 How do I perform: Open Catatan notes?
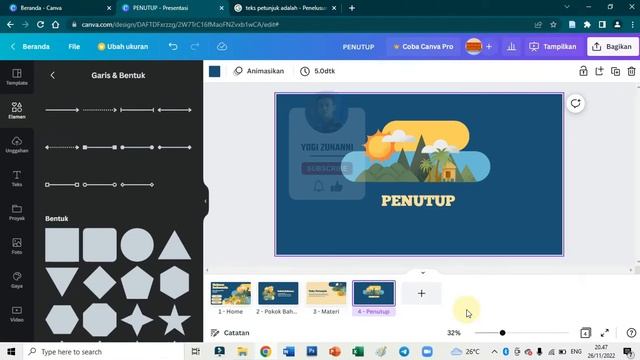pyautogui.click(x=230, y=333)
